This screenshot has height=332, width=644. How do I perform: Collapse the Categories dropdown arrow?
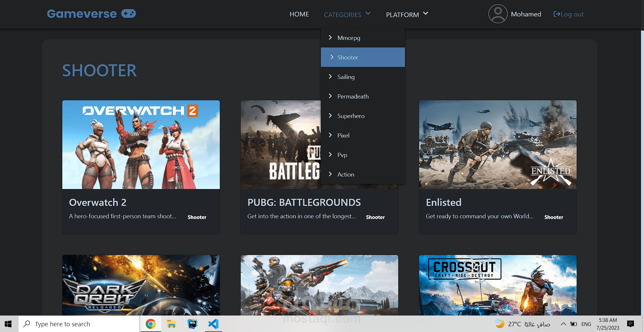coord(368,13)
